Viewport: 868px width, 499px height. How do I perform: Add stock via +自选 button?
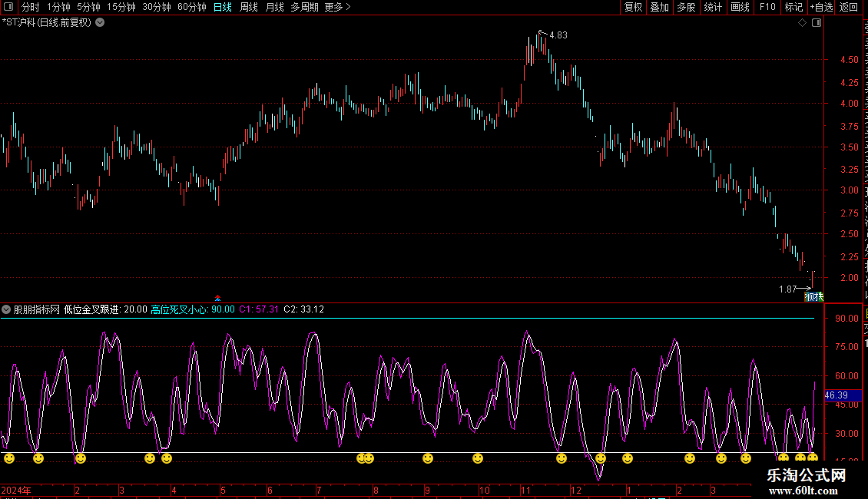(x=821, y=7)
